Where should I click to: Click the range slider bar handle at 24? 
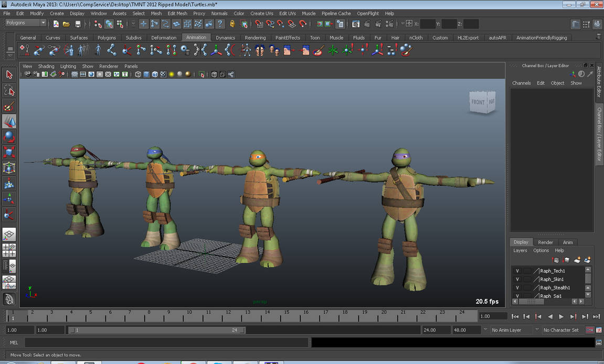(242, 330)
